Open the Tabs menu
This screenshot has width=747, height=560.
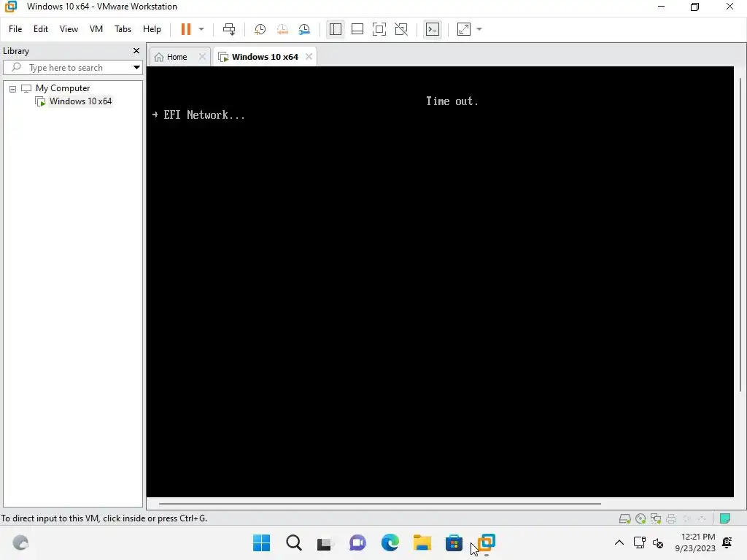pyautogui.click(x=123, y=29)
